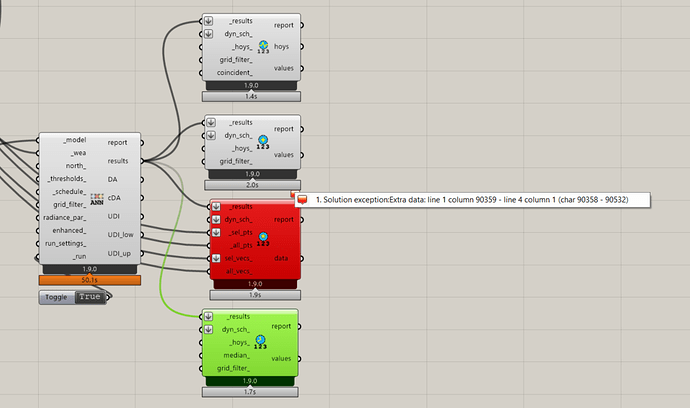Click the 1.4s profiler label under top component
This screenshot has width=690, height=408.
(x=250, y=97)
